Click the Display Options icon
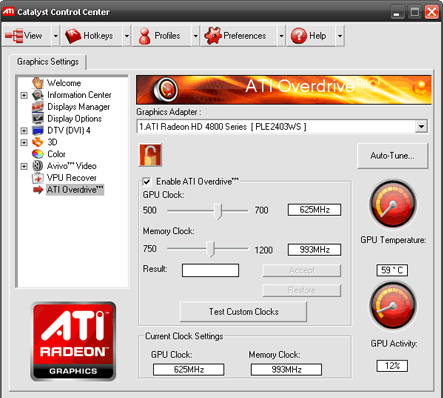443x398 pixels. coord(38,118)
